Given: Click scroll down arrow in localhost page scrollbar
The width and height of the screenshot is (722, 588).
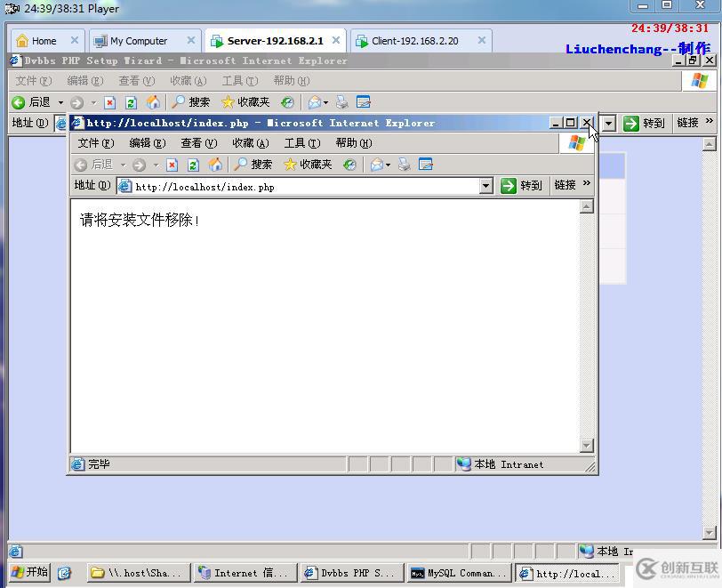Looking at the screenshot, I should pos(586,446).
